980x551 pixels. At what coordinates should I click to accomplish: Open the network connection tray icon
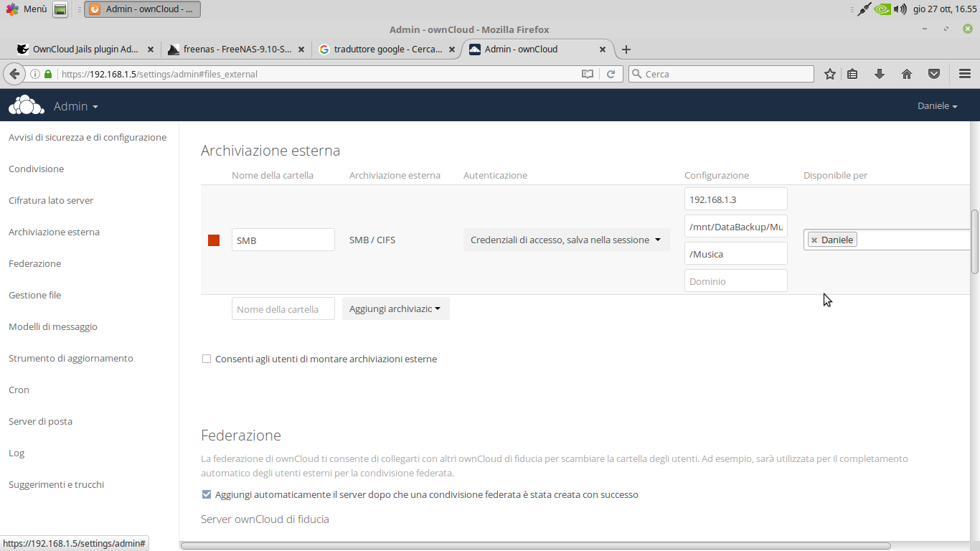pos(864,9)
